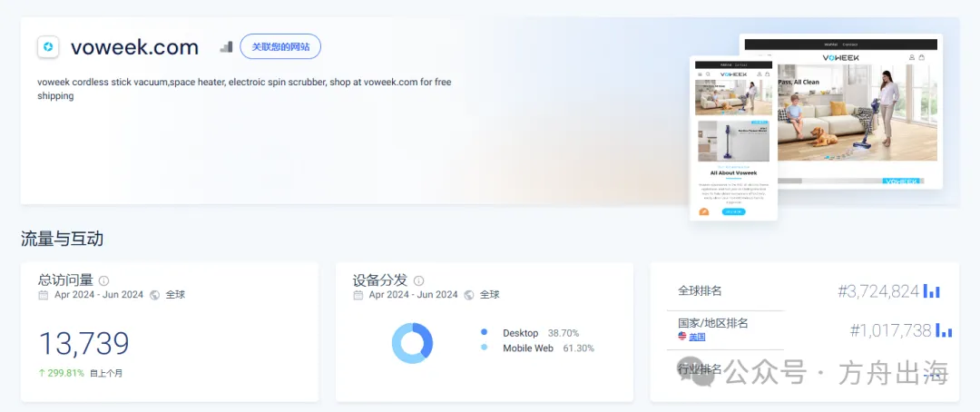Click the traffic bars icon beside voweek.com
The height and width of the screenshot is (412, 980).
[x=226, y=47]
